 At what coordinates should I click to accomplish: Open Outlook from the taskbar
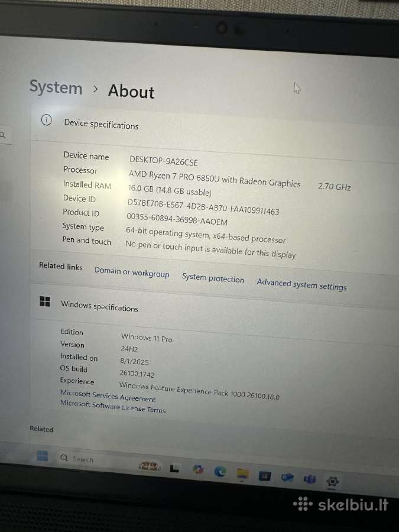[287, 478]
